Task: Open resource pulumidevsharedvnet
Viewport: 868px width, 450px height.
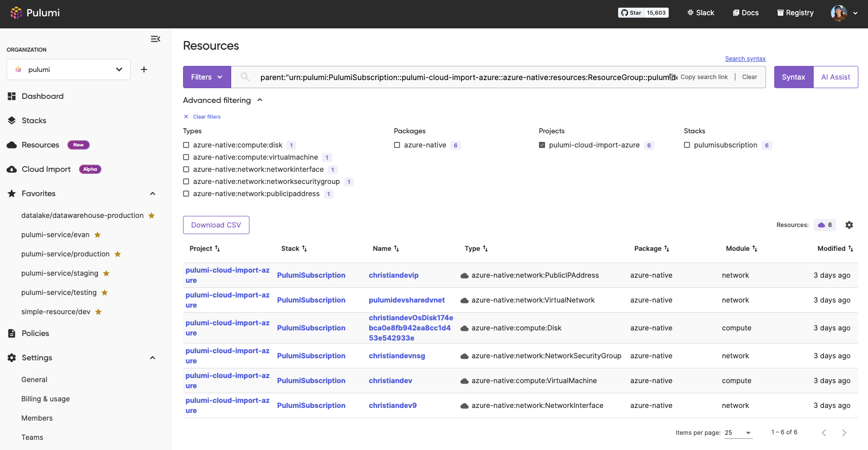Action: (x=407, y=300)
